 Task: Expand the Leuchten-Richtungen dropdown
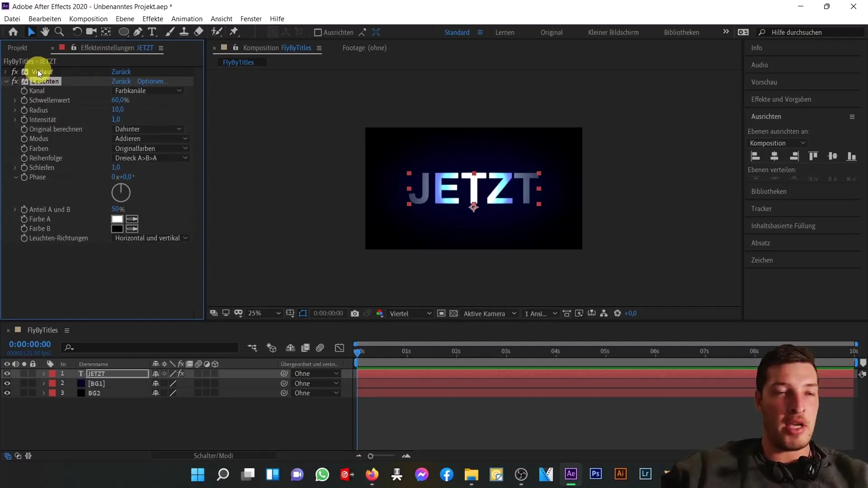(x=151, y=238)
